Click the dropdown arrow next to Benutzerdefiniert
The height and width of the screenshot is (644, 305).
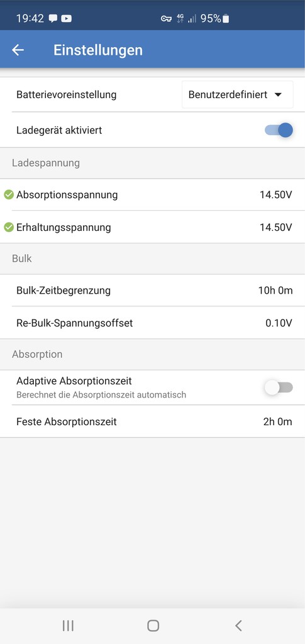(x=278, y=95)
